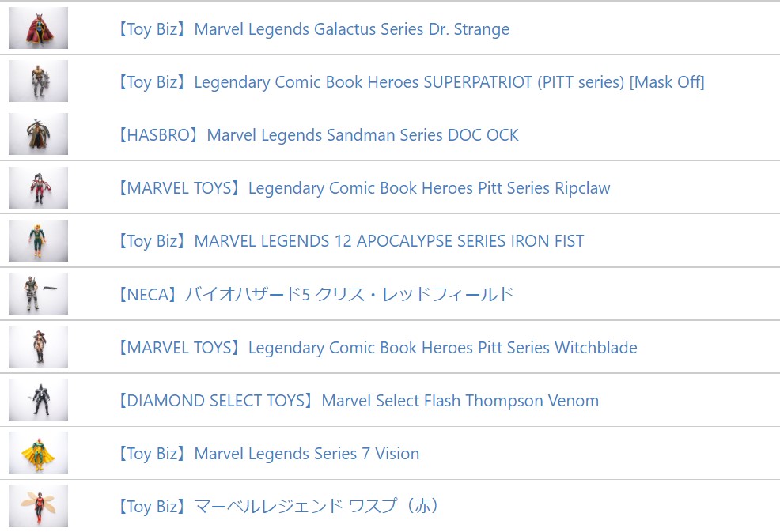Screen dimensions: 780x532
Task: Select the DOC OCK figure thumbnail
Action: coord(38,134)
